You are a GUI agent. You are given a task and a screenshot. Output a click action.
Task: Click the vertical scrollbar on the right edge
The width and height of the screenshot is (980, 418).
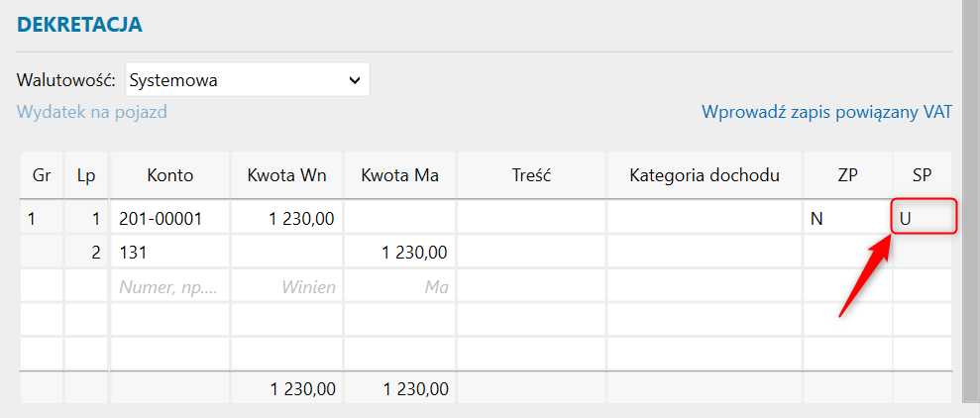(971, 198)
